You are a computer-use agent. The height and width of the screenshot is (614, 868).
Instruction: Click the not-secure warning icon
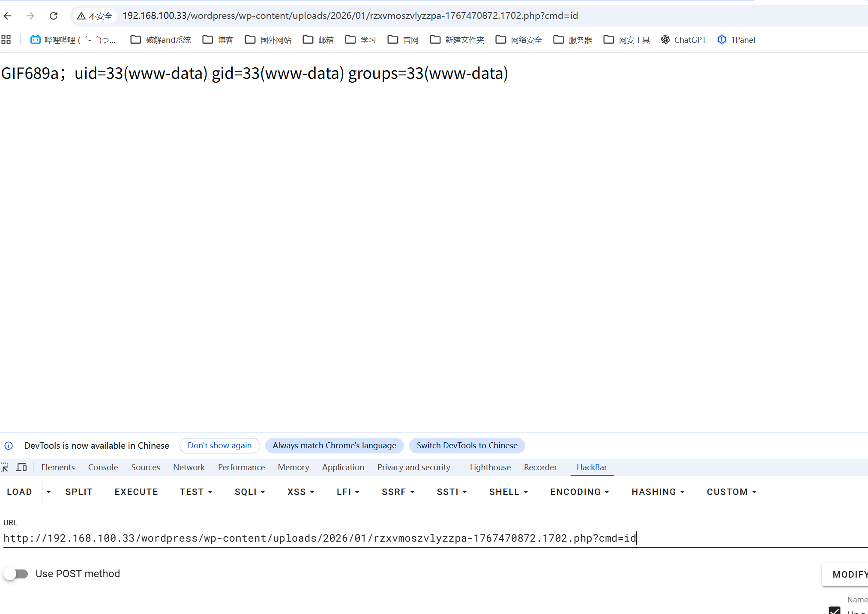click(x=81, y=16)
